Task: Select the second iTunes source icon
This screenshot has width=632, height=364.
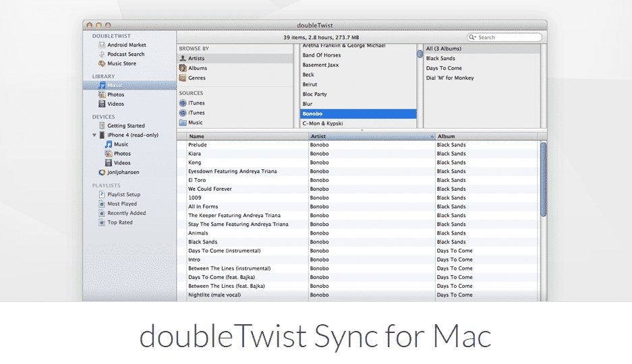Action: [x=183, y=113]
